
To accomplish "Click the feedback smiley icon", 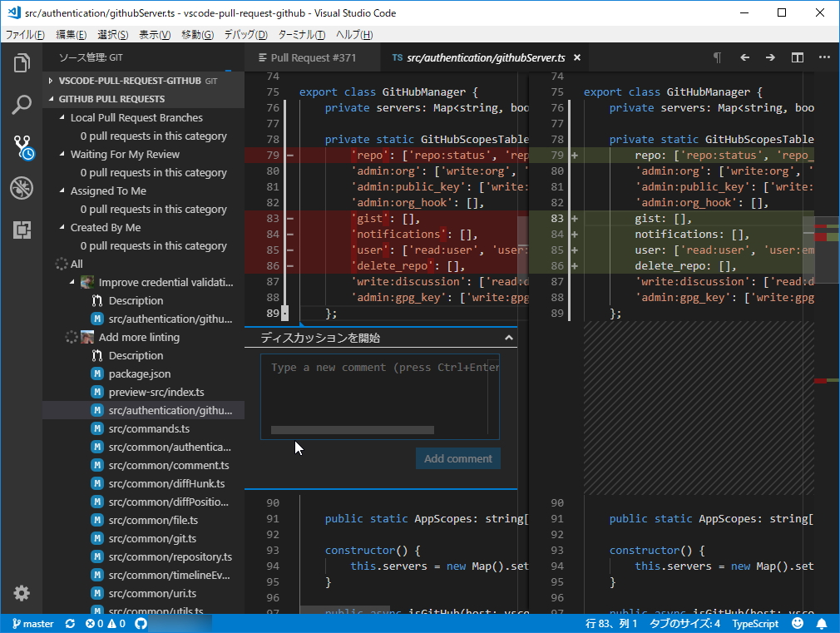I will [x=798, y=623].
